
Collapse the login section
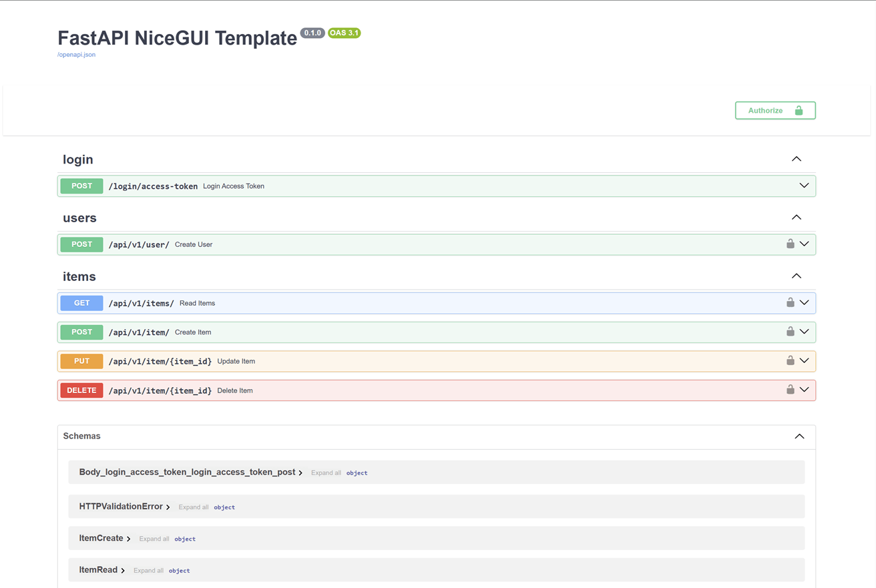point(796,160)
